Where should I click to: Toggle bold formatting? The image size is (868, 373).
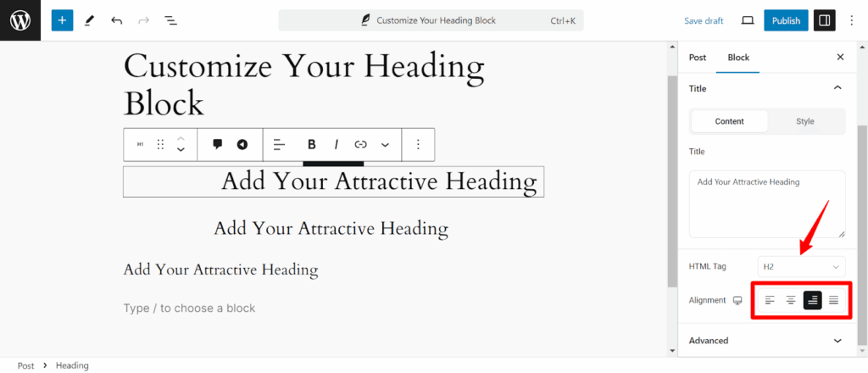(312, 144)
